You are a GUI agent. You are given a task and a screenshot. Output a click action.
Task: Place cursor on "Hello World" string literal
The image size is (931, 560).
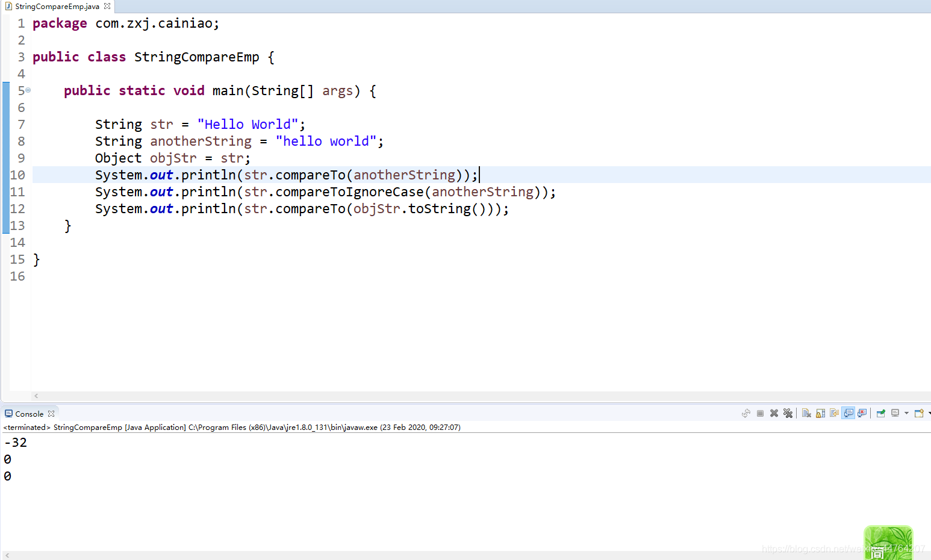(248, 124)
